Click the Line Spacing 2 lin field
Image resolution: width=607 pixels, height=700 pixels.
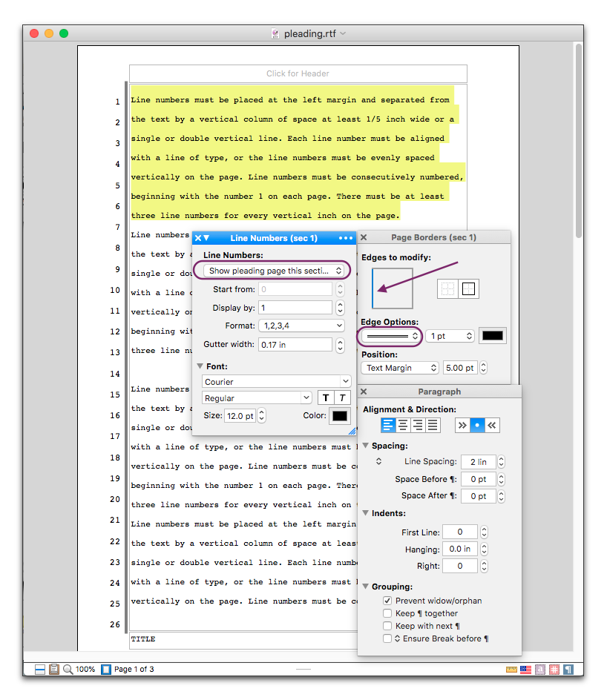click(478, 462)
